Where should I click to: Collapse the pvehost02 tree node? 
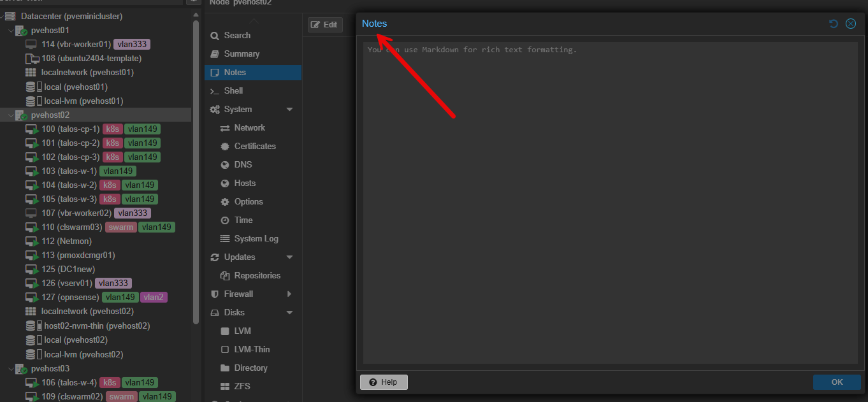click(11, 115)
